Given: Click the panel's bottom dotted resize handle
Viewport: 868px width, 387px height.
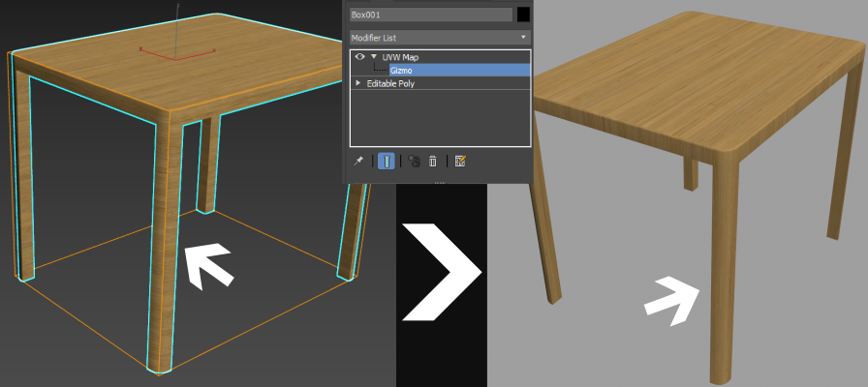Looking at the screenshot, I should [x=440, y=181].
